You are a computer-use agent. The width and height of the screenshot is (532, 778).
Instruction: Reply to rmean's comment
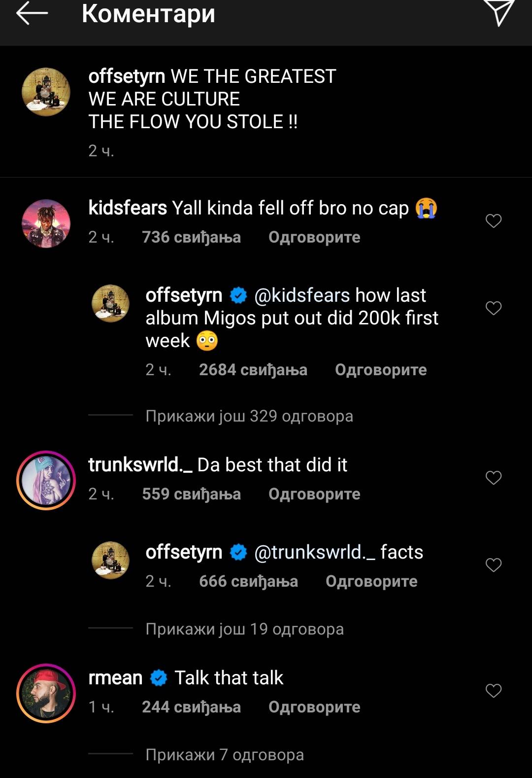click(x=314, y=707)
